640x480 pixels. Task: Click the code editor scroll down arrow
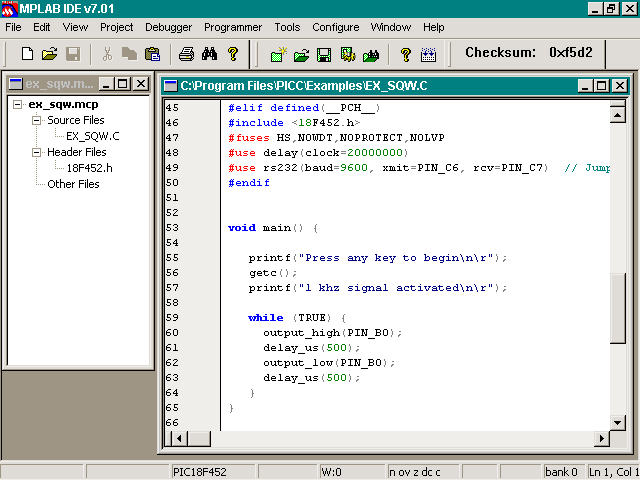618,423
